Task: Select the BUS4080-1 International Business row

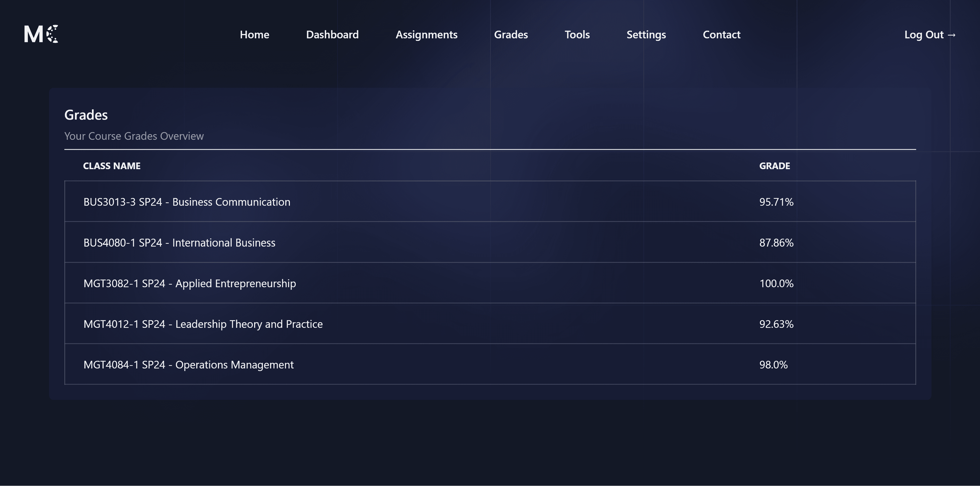Action: pyautogui.click(x=490, y=242)
